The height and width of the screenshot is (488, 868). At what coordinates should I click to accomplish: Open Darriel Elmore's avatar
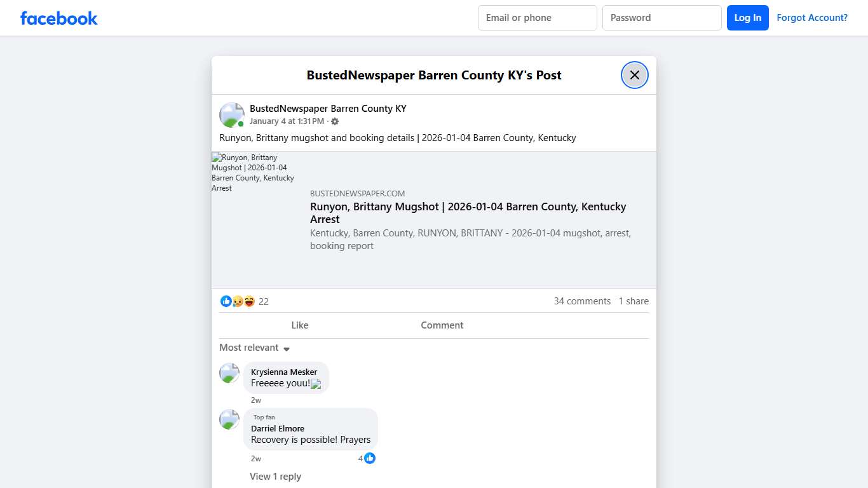pyautogui.click(x=229, y=419)
